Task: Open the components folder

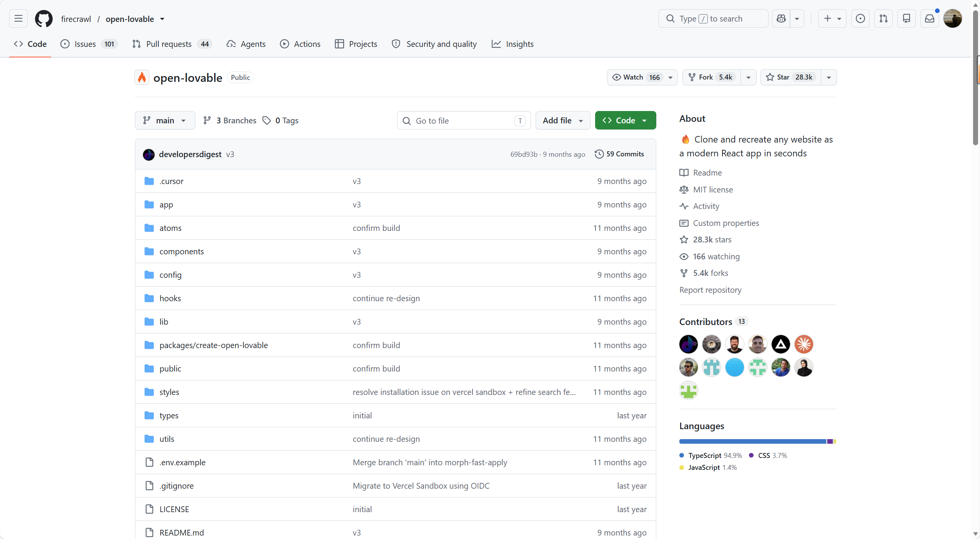Action: pos(182,252)
